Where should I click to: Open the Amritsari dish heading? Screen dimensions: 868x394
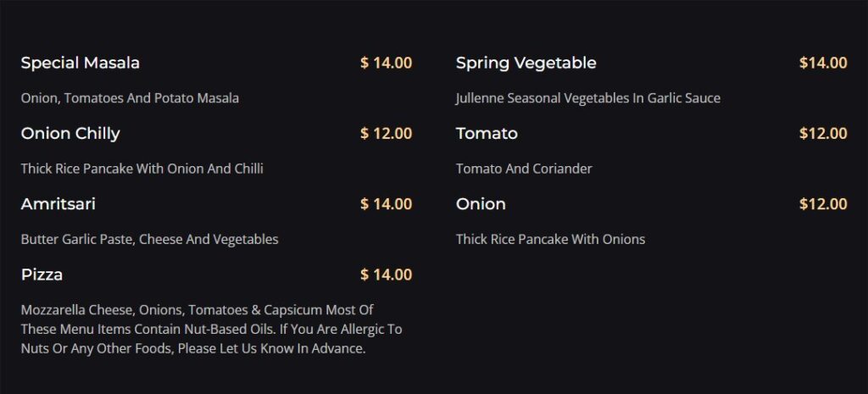pyautogui.click(x=58, y=204)
